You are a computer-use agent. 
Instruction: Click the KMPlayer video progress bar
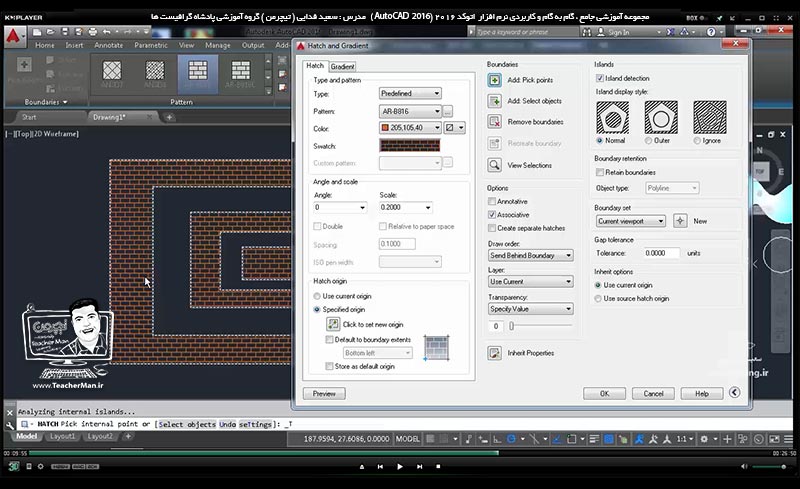pos(398,453)
